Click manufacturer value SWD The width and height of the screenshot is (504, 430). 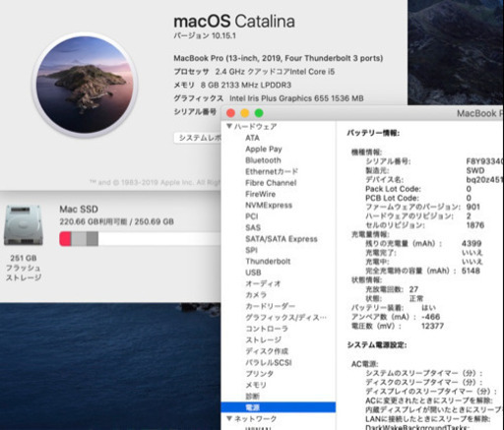click(x=475, y=170)
